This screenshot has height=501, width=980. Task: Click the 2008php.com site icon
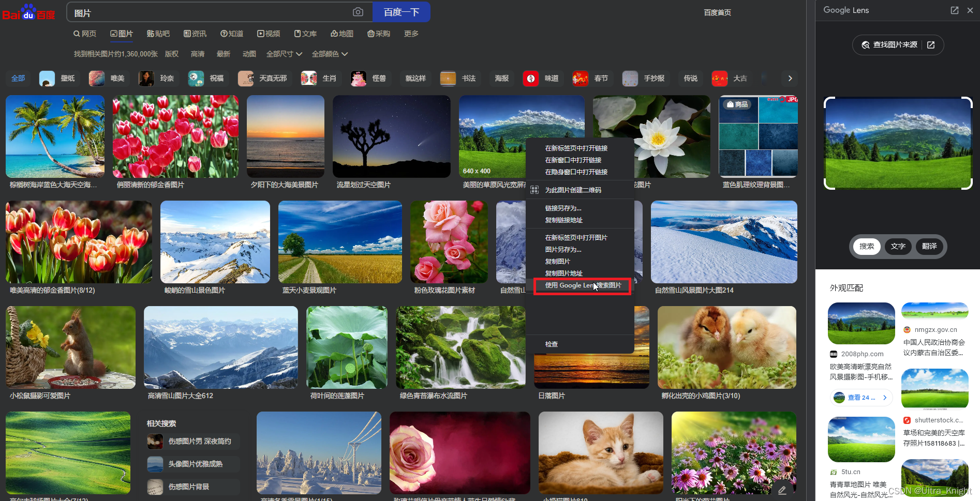(x=834, y=354)
